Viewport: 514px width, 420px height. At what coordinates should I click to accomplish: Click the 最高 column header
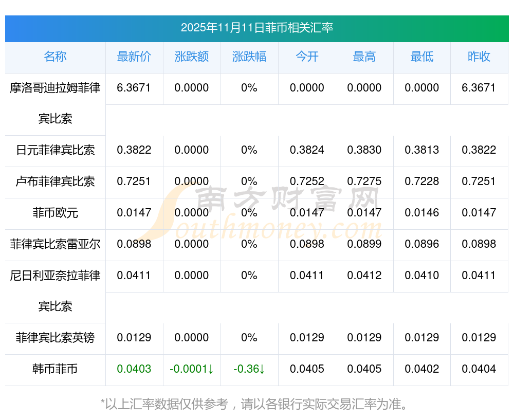click(364, 57)
